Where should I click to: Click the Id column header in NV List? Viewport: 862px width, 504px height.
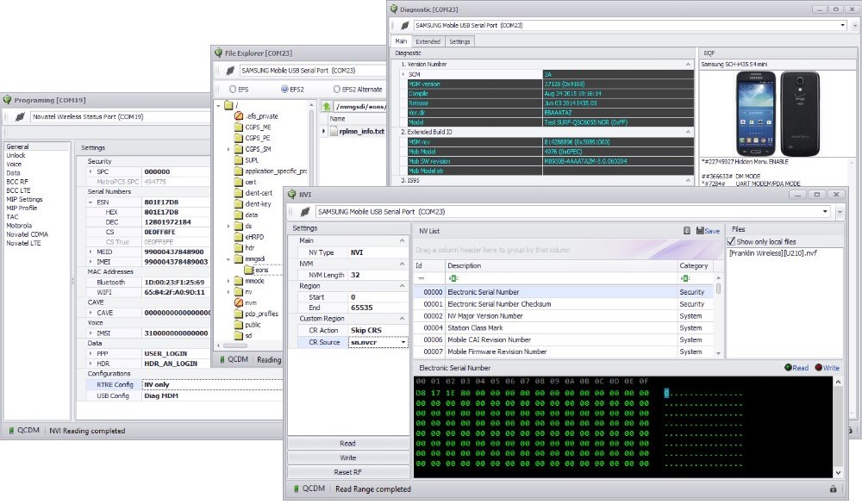tap(428, 265)
